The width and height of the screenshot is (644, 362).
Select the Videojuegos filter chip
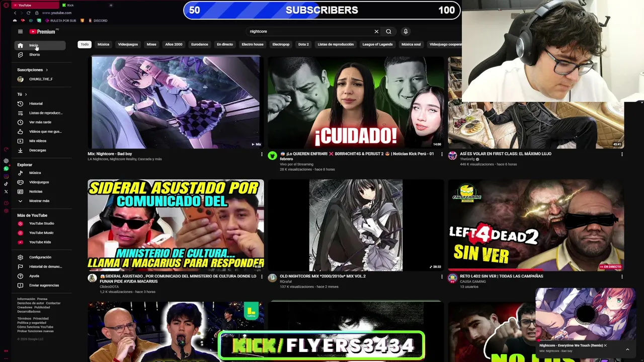click(x=128, y=44)
